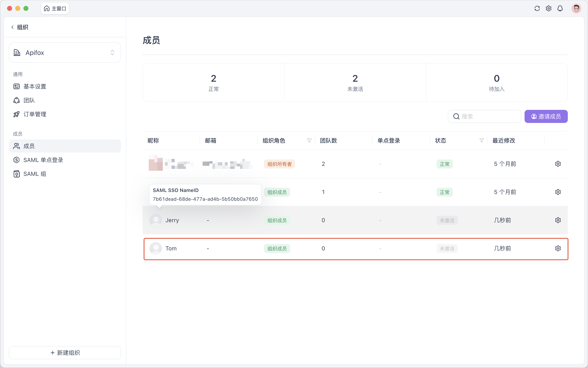Open row settings gear for Jerry
This screenshot has width=588, height=368.
pos(558,220)
